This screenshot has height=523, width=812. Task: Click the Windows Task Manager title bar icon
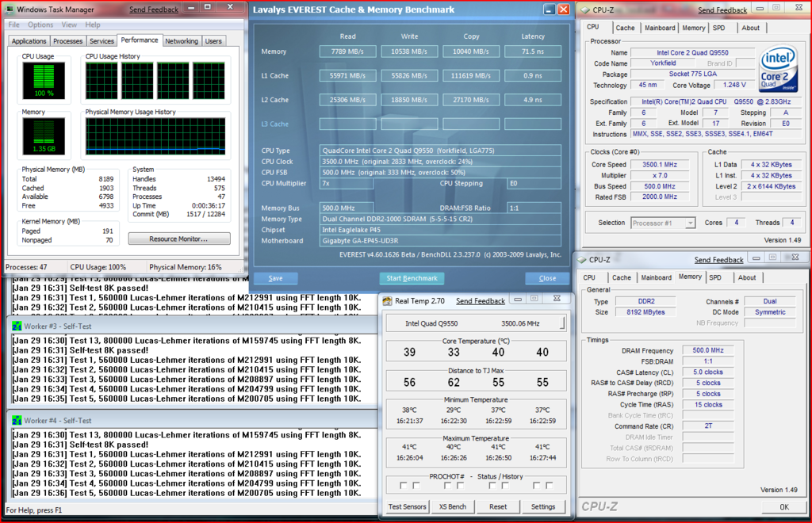10,10
